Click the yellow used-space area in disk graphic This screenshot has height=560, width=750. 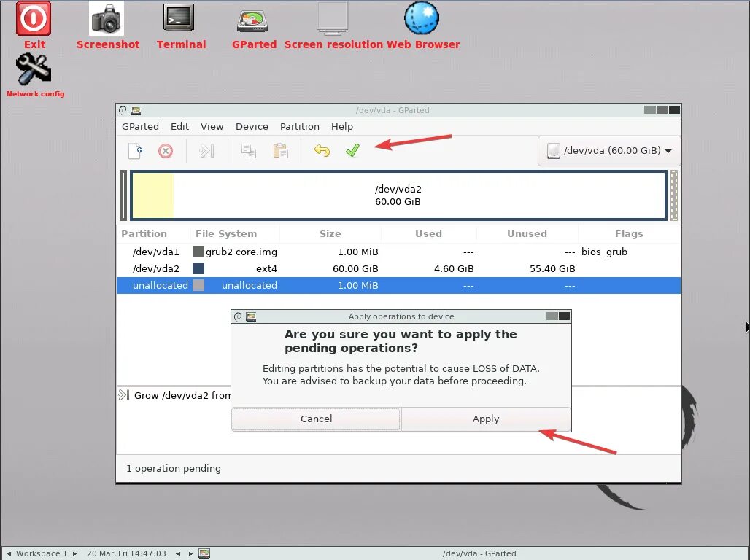pyautogui.click(x=153, y=195)
